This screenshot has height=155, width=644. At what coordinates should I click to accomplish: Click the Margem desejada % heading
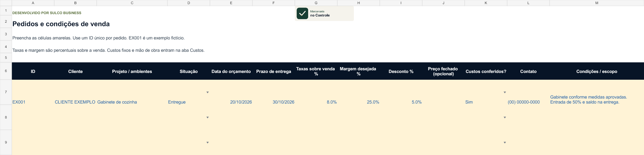click(x=359, y=71)
